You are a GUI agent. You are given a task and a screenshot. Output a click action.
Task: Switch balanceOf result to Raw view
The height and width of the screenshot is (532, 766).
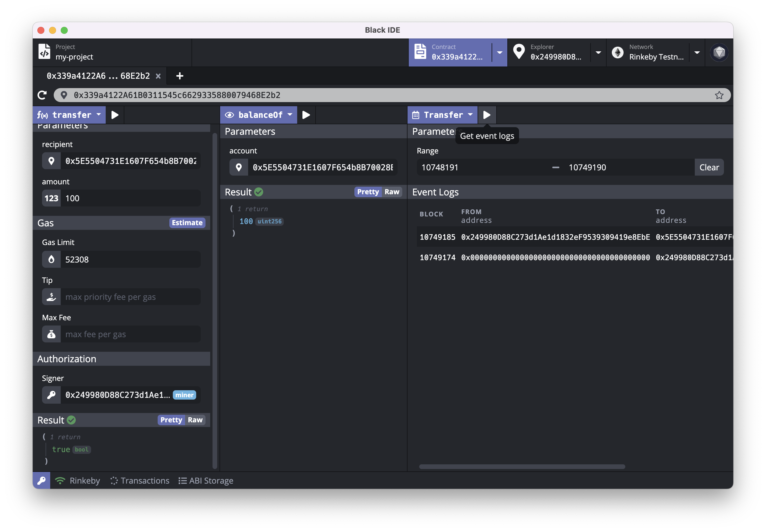(392, 192)
